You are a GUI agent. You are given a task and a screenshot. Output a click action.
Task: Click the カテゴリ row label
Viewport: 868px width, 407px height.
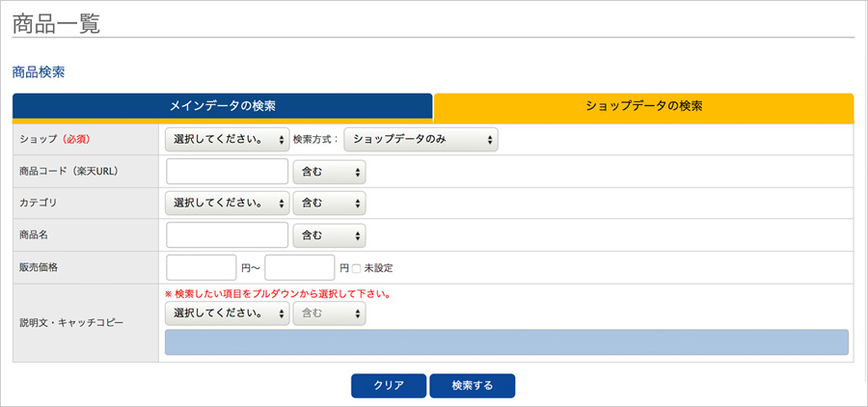click(39, 203)
